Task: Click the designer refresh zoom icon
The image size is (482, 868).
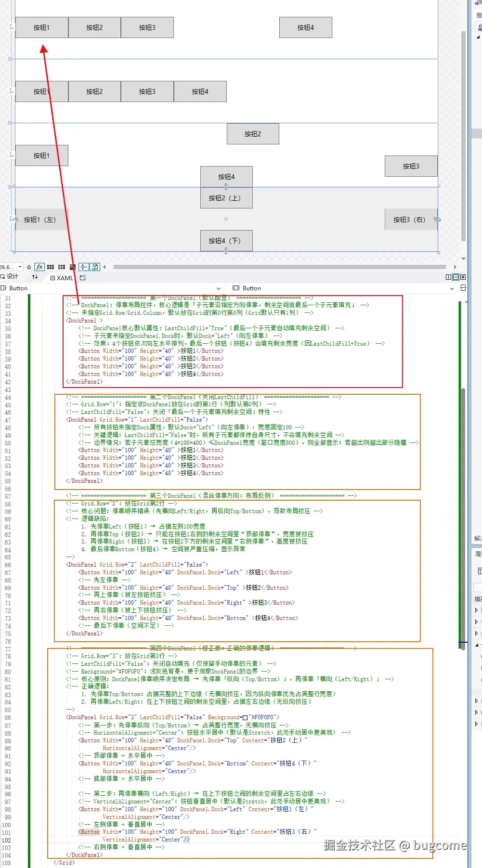Action: (29, 267)
